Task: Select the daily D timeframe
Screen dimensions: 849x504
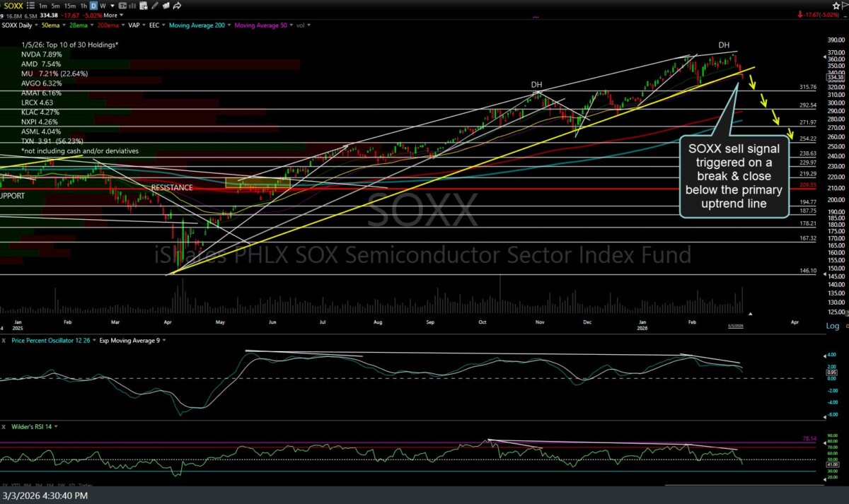Action: point(93,6)
